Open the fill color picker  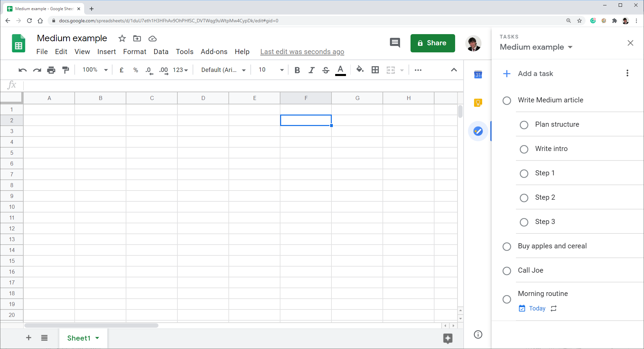coord(360,70)
